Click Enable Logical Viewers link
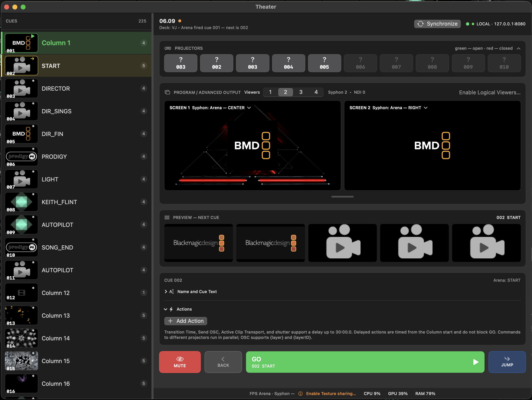 click(490, 92)
